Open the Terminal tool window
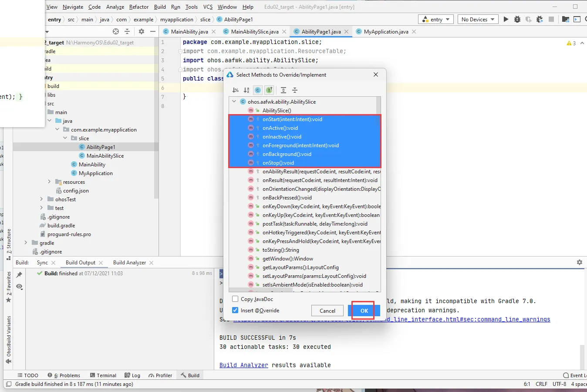This screenshot has height=392, width=587. (x=103, y=375)
